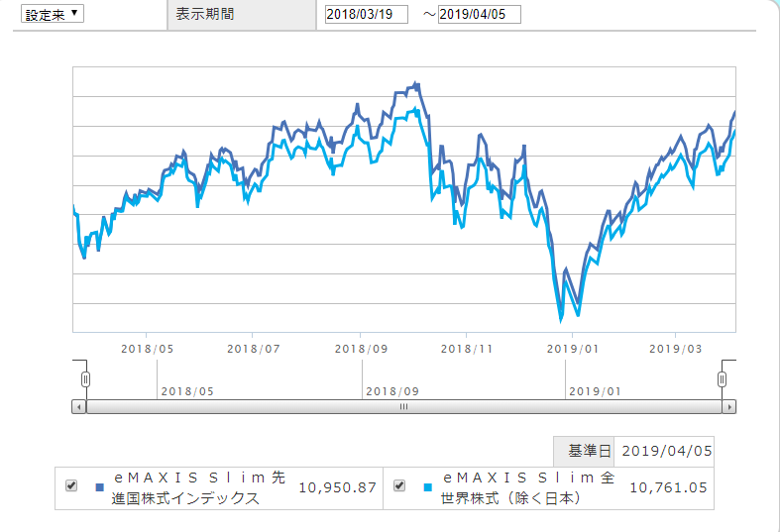This screenshot has width=780, height=532.
Task: Click the 2018/05 marker in the navigator
Action: [x=187, y=391]
